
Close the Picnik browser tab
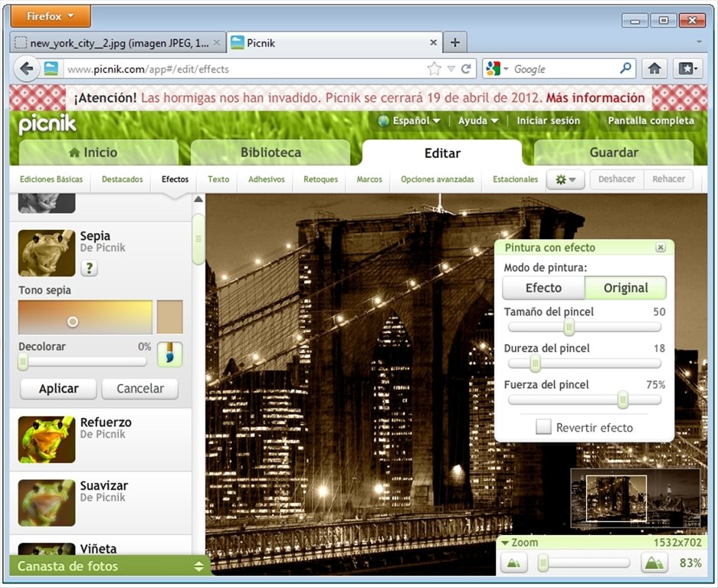click(433, 43)
